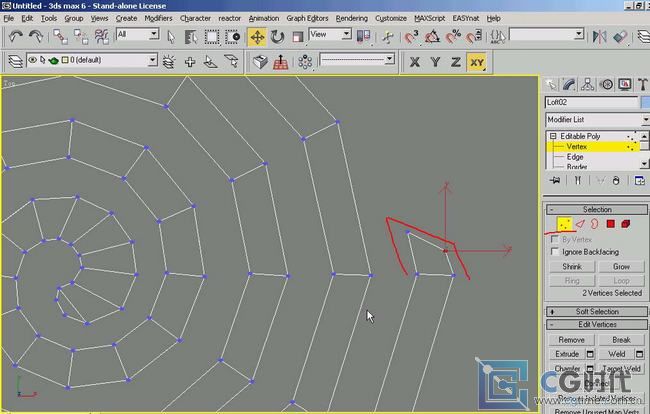The image size is (650, 414).
Task: Expand the Soft Selection rollout
Action: coord(597,311)
